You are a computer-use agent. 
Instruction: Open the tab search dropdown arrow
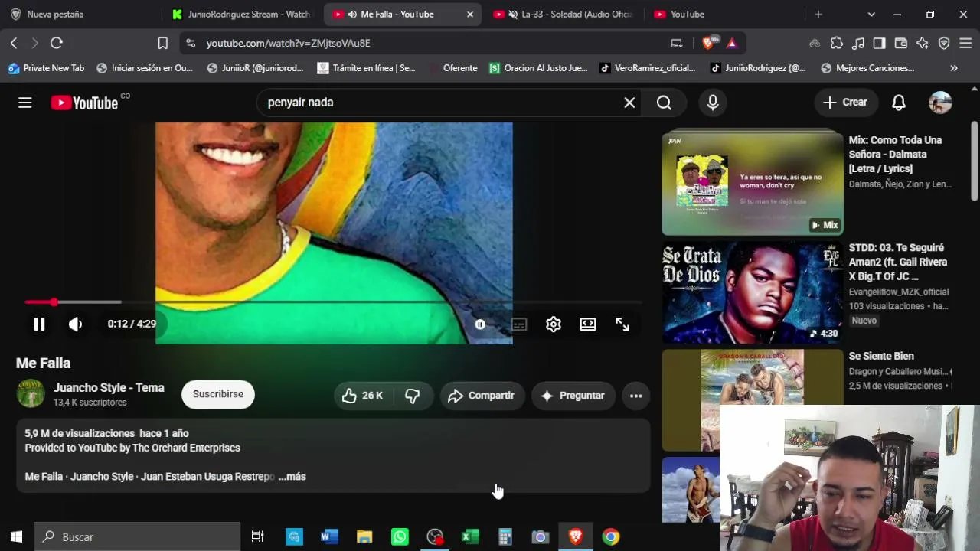tap(871, 15)
